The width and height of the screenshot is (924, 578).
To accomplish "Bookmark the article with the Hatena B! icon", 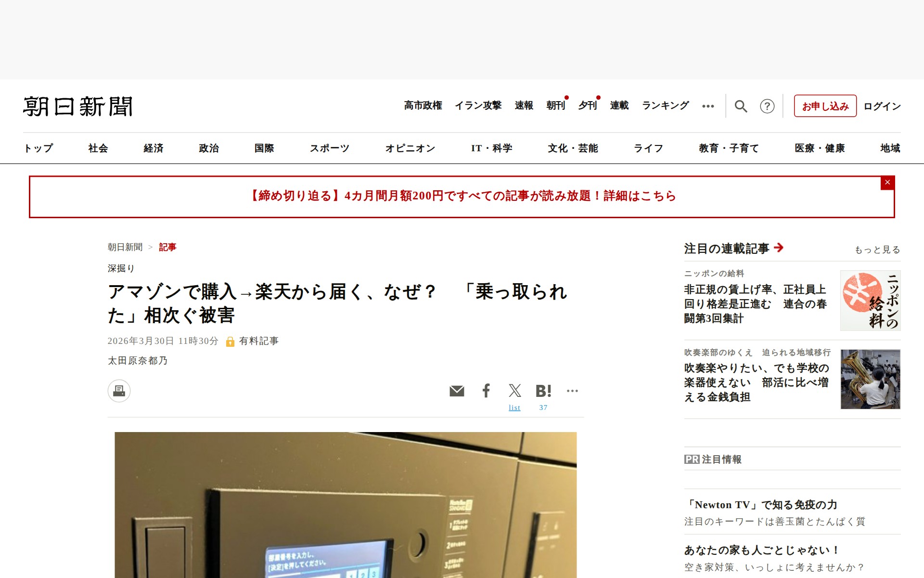I will [x=543, y=391].
